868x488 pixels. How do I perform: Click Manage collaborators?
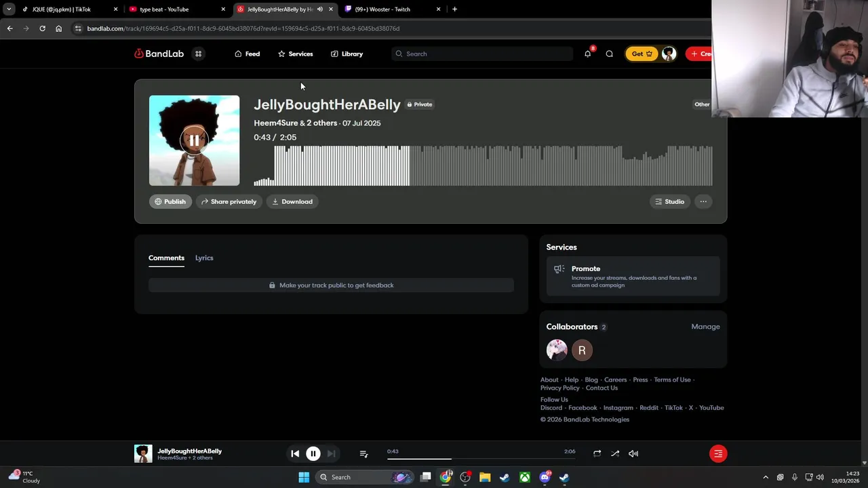tap(705, 327)
